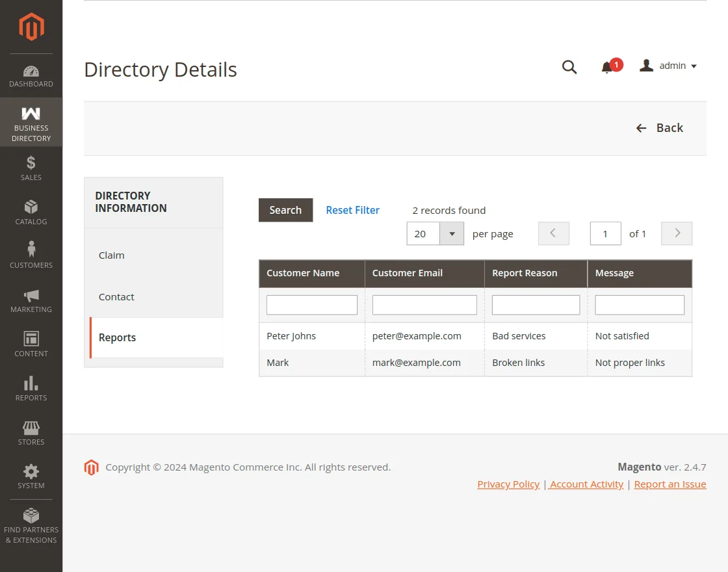This screenshot has height=572, width=728.
Task: Click the Customer Name filter field
Action: tap(311, 304)
